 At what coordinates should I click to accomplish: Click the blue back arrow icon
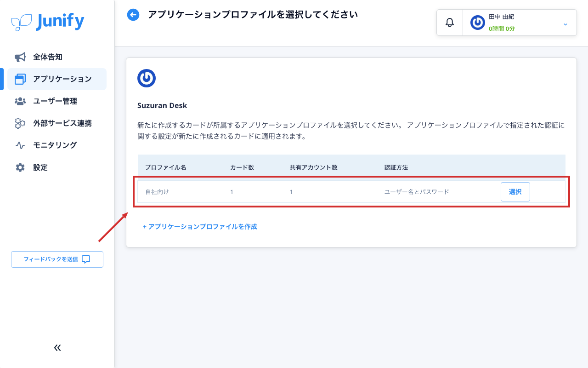[133, 15]
